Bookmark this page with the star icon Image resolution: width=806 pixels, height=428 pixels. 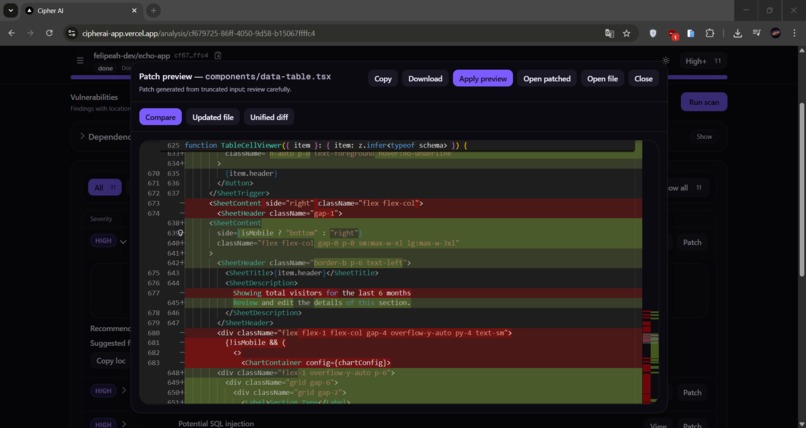tap(626, 33)
